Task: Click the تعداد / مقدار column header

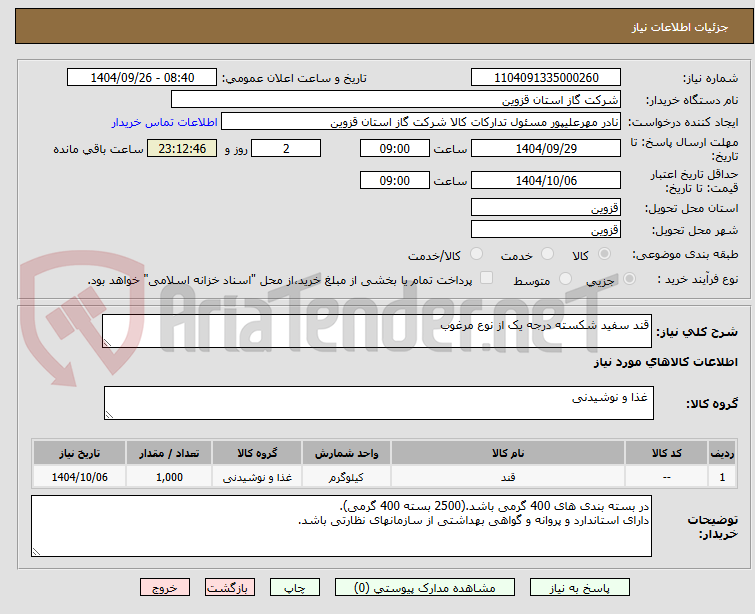Action: 169,453
